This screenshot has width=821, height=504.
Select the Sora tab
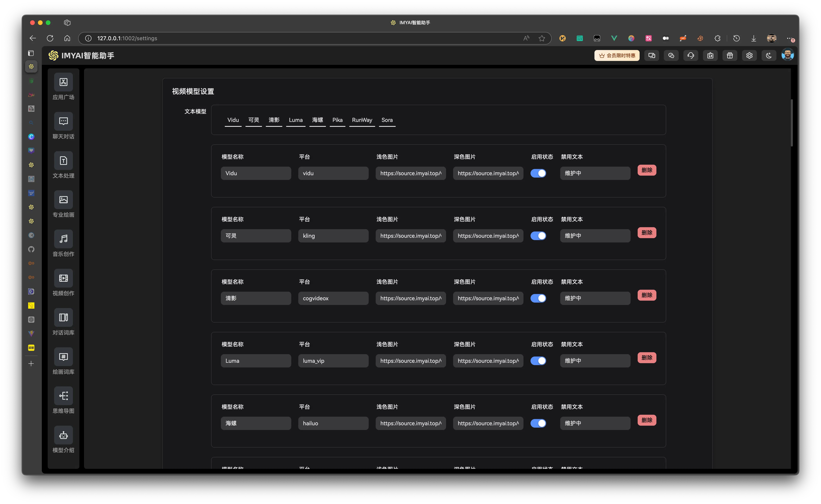coord(387,120)
